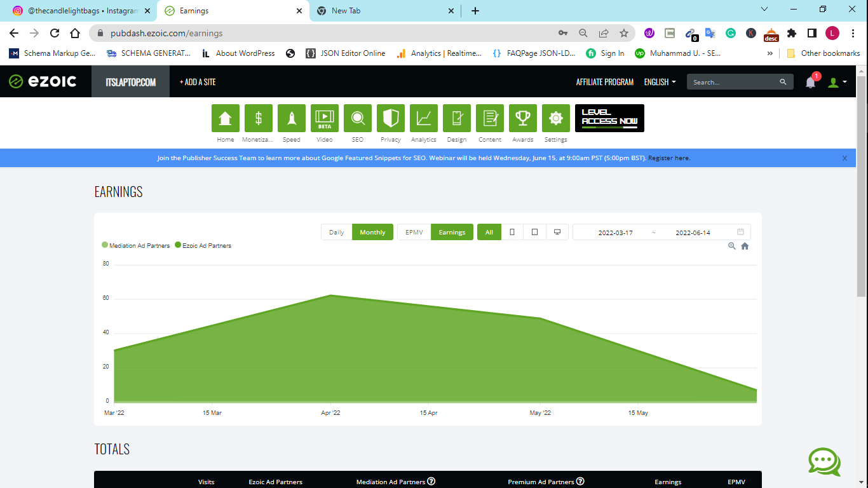Open the Video beta icon
Viewport: 868px width, 488px height.
pos(324,118)
